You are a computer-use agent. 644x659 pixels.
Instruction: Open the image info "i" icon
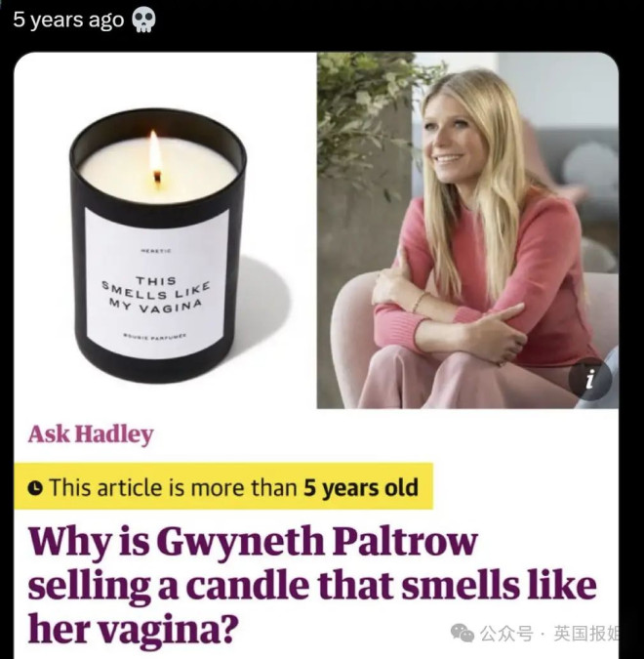click(590, 379)
